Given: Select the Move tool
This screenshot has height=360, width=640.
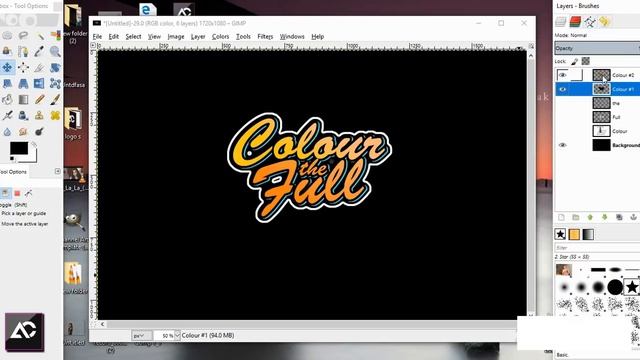Looking at the screenshot, I should click(x=7, y=67).
